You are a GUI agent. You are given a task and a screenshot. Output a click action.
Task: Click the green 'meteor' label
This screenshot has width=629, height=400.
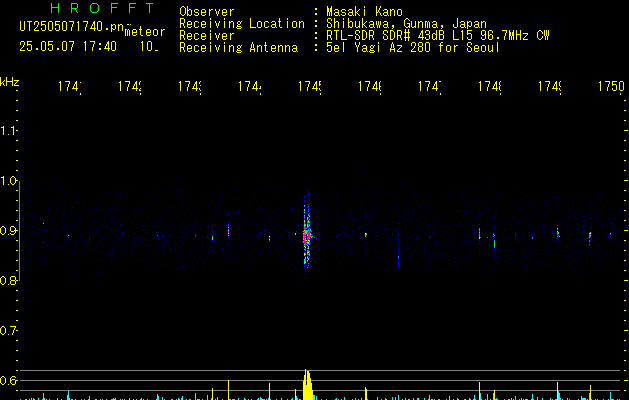(145, 32)
